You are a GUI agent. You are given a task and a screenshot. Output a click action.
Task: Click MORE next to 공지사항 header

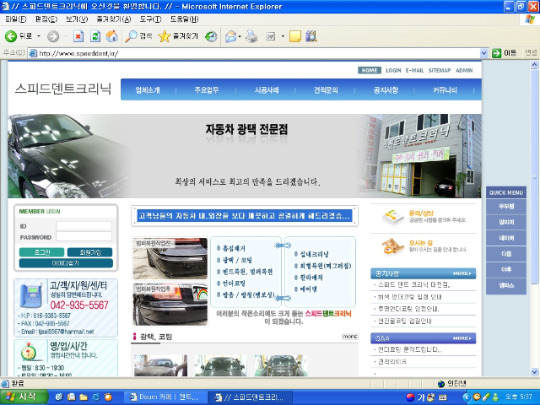462,273
